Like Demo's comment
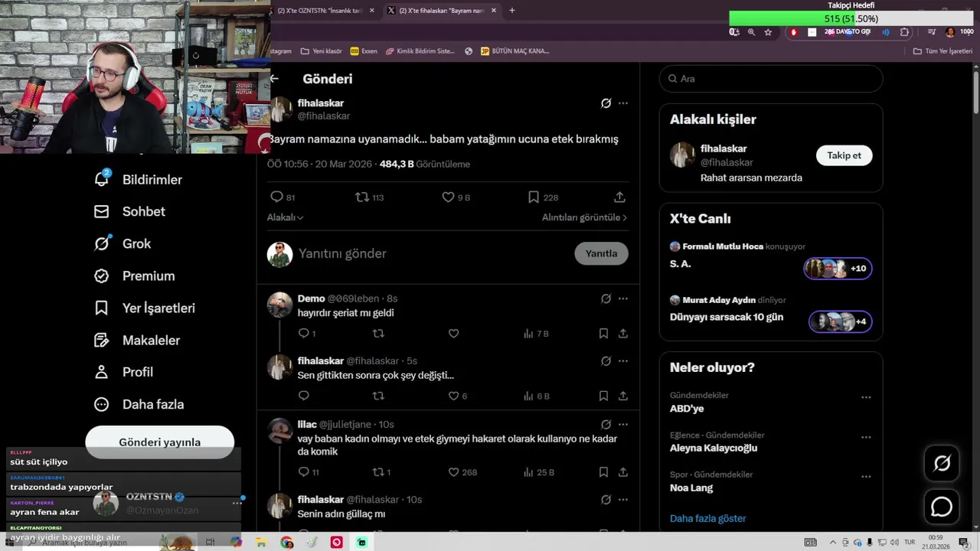This screenshot has height=551, width=980. click(x=453, y=334)
